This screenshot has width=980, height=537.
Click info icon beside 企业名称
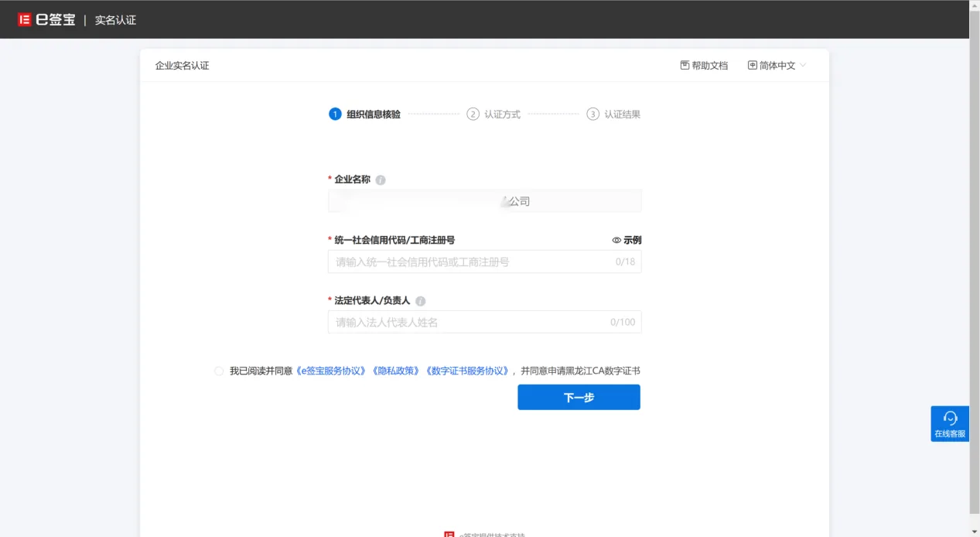pyautogui.click(x=380, y=180)
